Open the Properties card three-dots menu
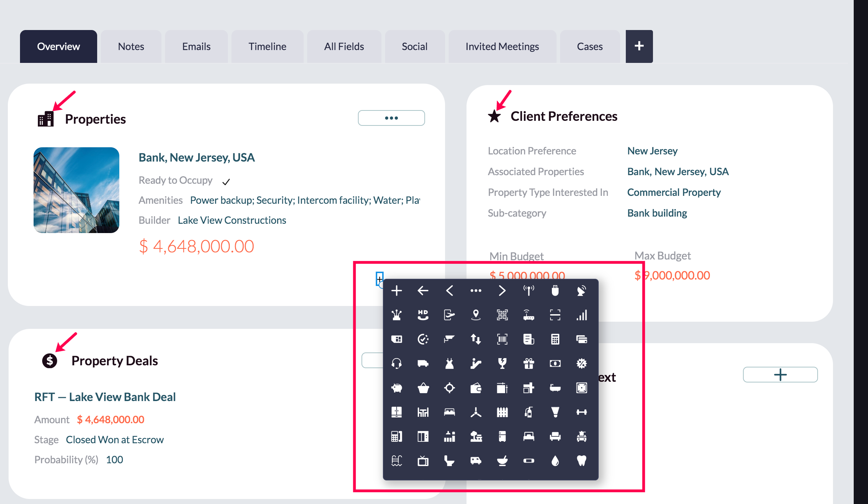 point(391,118)
